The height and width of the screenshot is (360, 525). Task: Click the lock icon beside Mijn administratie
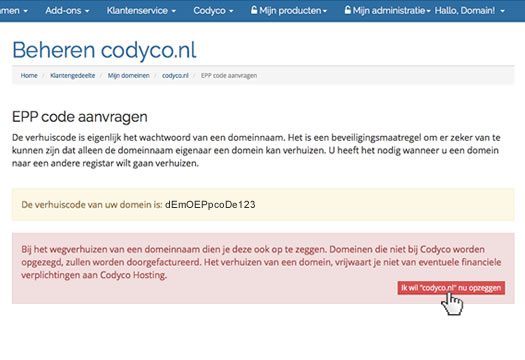[348, 10]
